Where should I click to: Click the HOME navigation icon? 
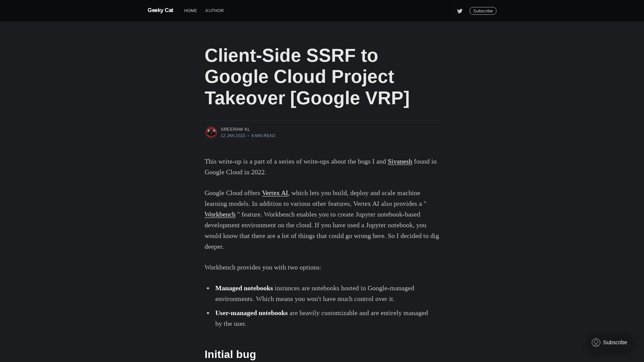click(x=191, y=11)
